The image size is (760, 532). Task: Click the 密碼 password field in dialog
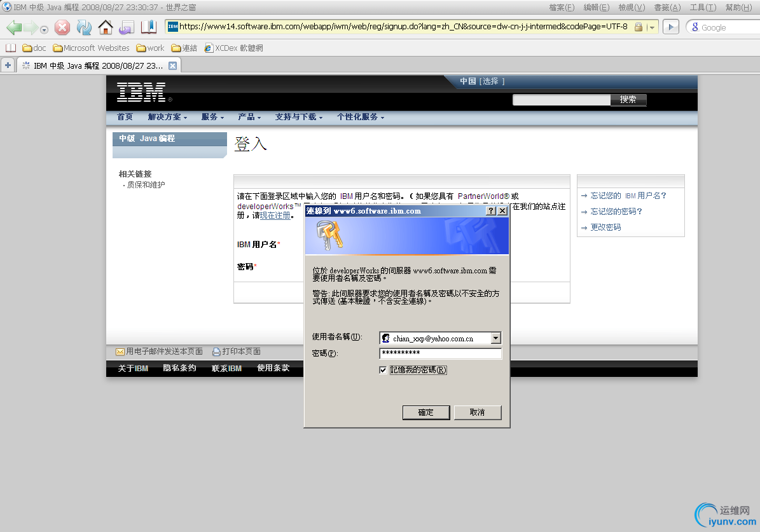click(x=440, y=353)
